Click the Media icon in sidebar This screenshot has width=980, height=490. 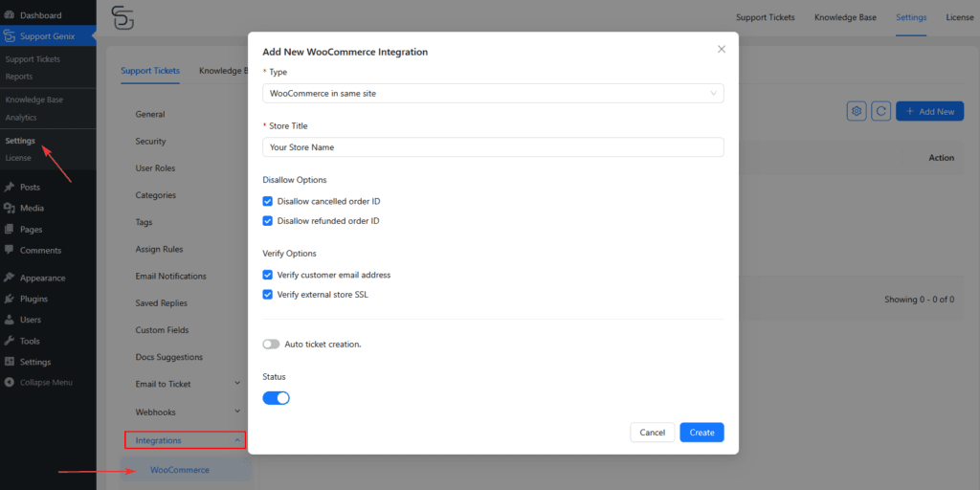coord(10,208)
